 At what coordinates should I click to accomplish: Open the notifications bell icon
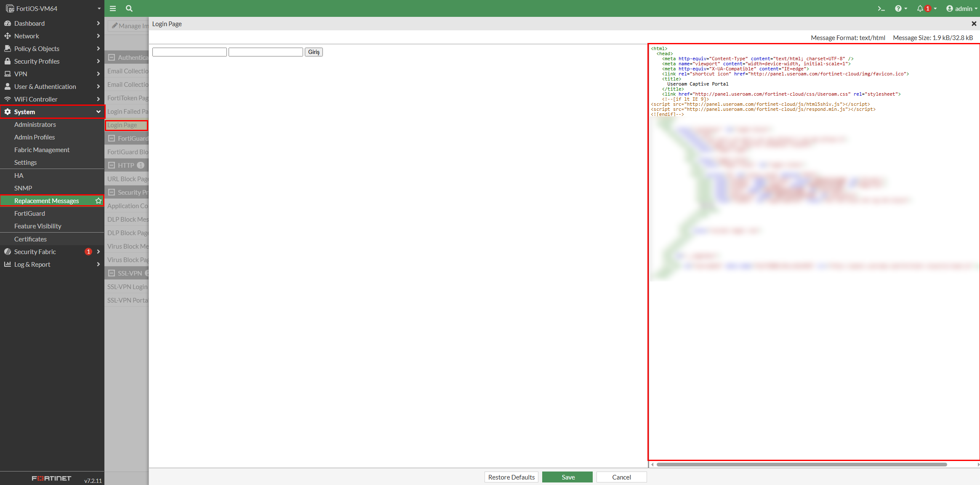point(920,8)
